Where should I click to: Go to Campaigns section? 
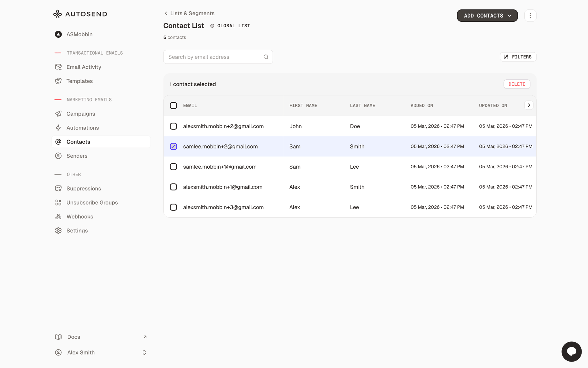[81, 114]
